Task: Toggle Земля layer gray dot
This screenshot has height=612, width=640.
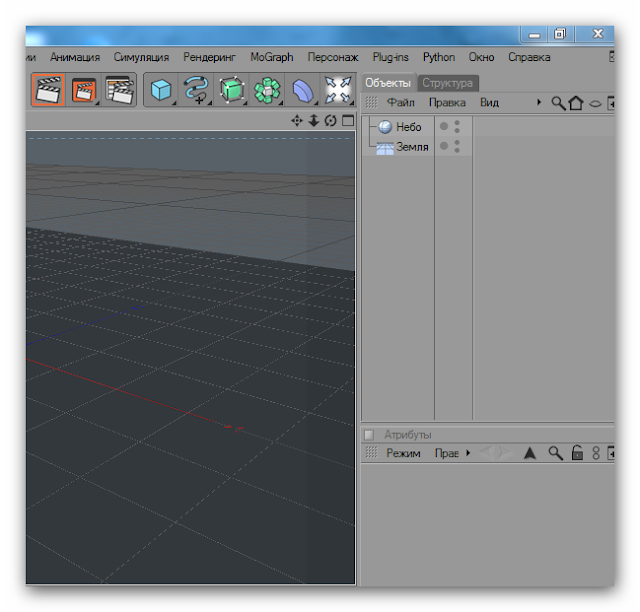Action: (x=444, y=146)
